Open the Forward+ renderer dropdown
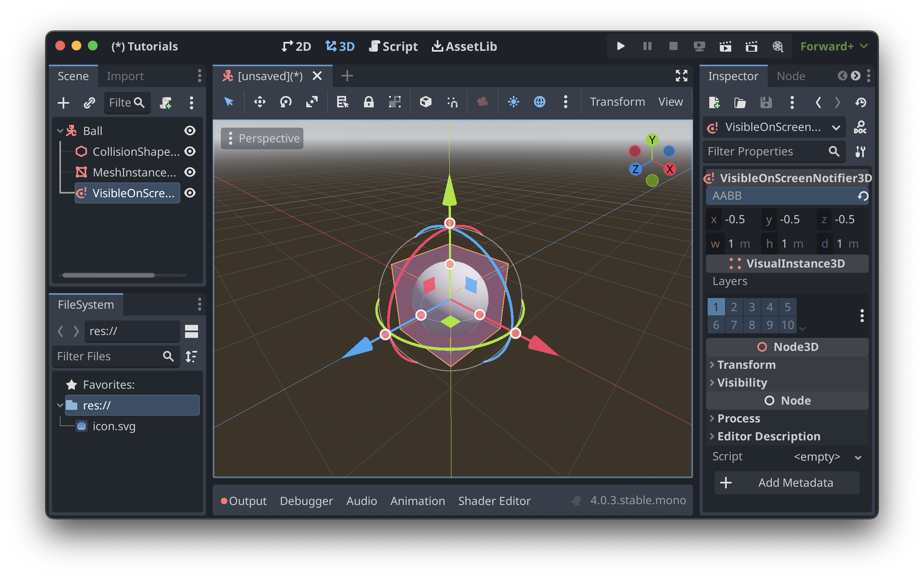The width and height of the screenshot is (924, 579). [x=834, y=46]
